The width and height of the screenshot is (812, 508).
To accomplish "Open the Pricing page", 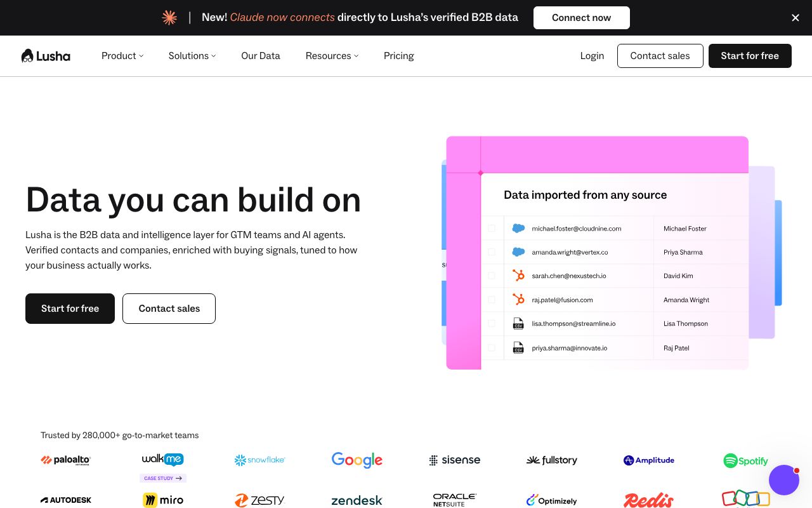I will tap(399, 56).
